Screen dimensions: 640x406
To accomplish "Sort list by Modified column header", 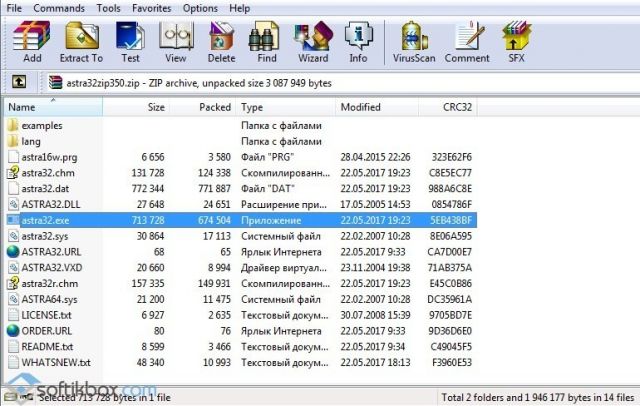I will click(x=377, y=107).
